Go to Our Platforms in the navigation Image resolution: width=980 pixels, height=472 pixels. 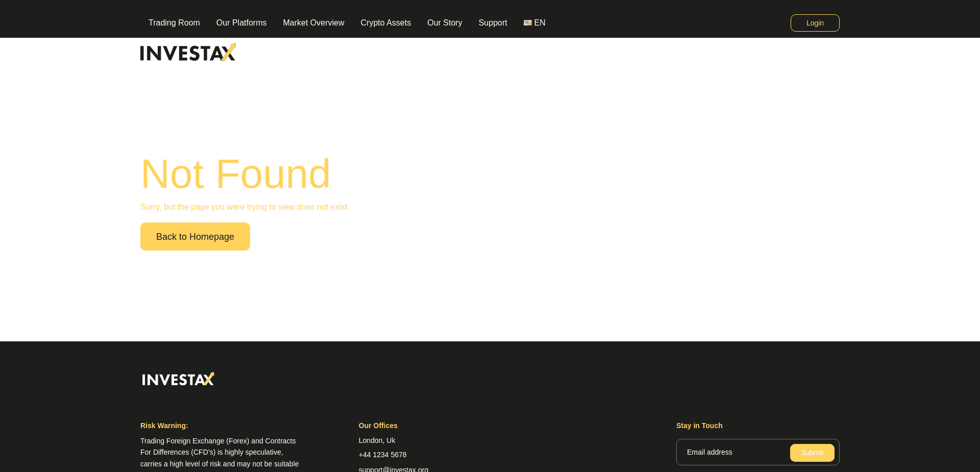[x=241, y=23]
